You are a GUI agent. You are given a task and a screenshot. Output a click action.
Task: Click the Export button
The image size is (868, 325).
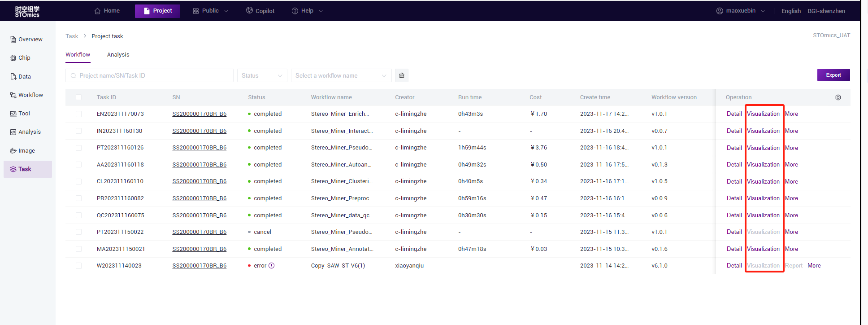click(x=833, y=75)
